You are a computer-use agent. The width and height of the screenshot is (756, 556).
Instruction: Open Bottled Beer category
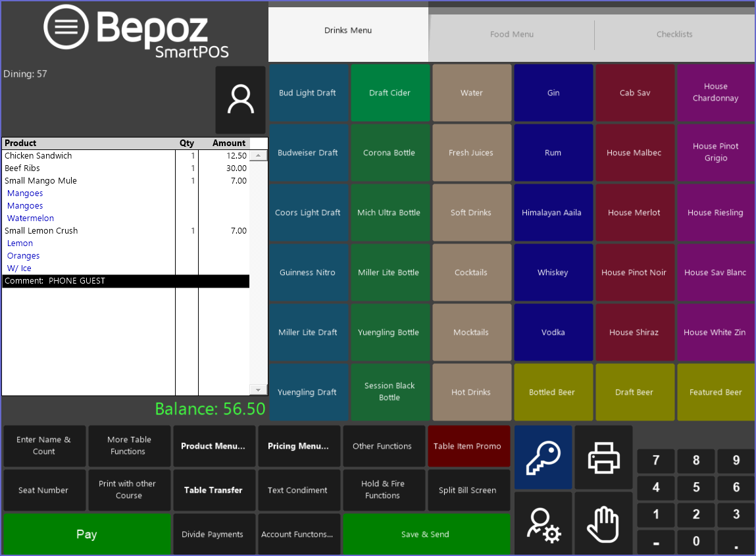[x=553, y=392]
